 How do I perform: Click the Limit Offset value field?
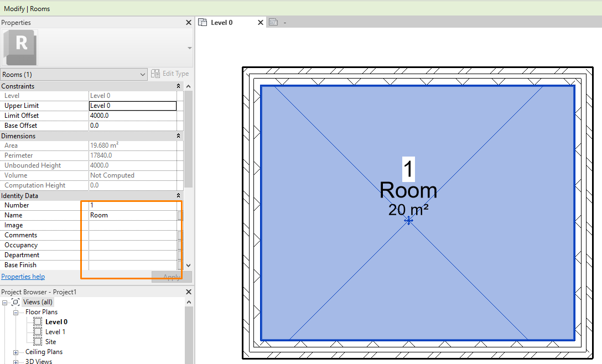coord(133,115)
